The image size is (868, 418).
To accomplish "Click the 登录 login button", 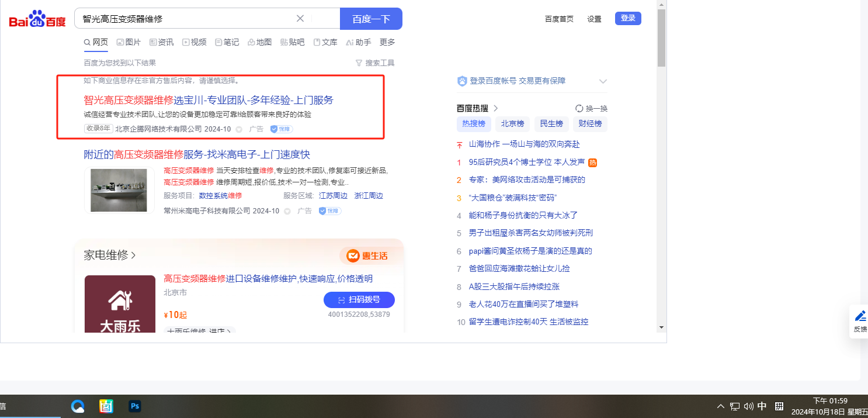I will pos(628,18).
